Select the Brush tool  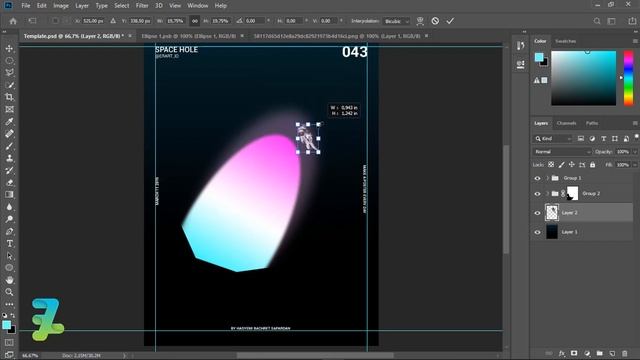coord(9,146)
